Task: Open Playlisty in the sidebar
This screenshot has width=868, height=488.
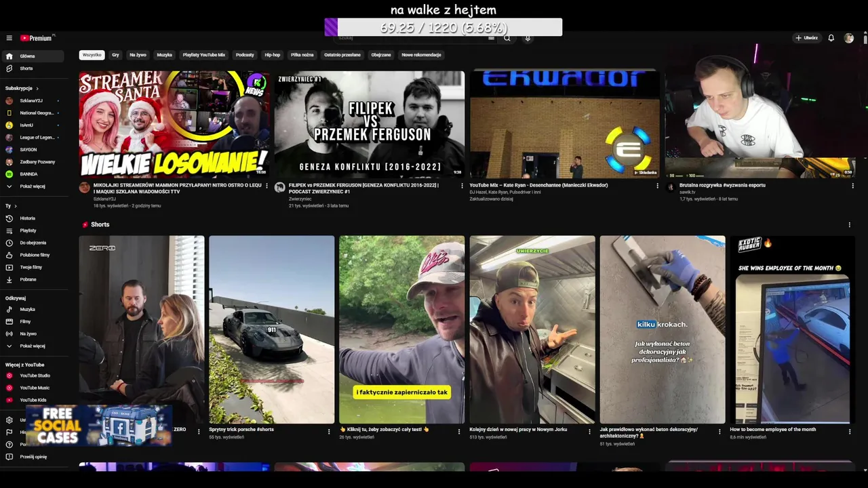Action: (34, 230)
